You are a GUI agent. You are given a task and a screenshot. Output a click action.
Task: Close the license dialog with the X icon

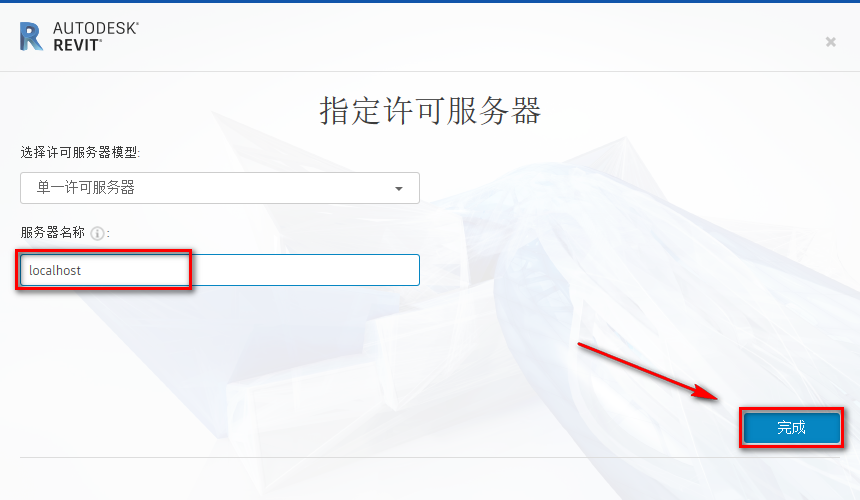pos(830,42)
